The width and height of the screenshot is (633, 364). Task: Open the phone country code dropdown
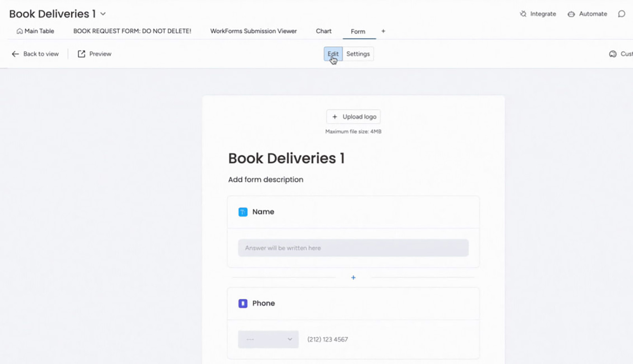(x=268, y=339)
